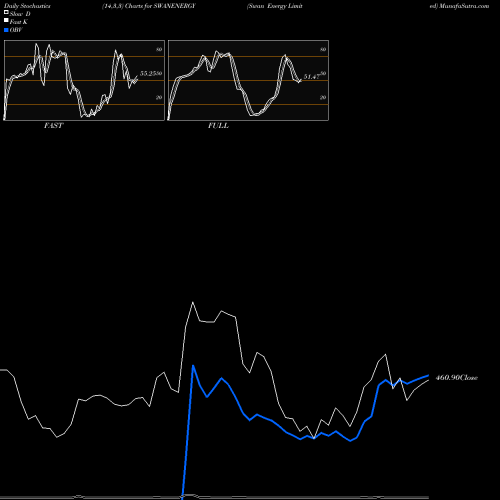The image size is (500, 500).
Task: Click the FAST stochastic chart panel
Action: click(x=84, y=80)
